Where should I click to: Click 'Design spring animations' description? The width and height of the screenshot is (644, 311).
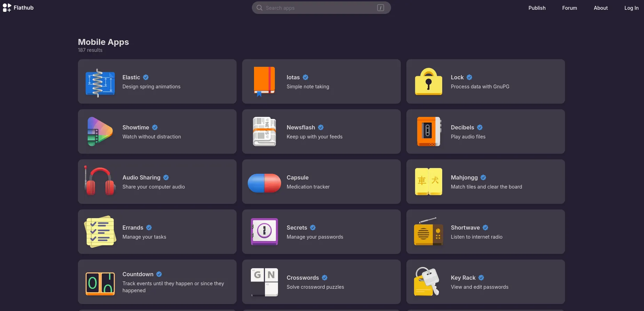pyautogui.click(x=151, y=87)
